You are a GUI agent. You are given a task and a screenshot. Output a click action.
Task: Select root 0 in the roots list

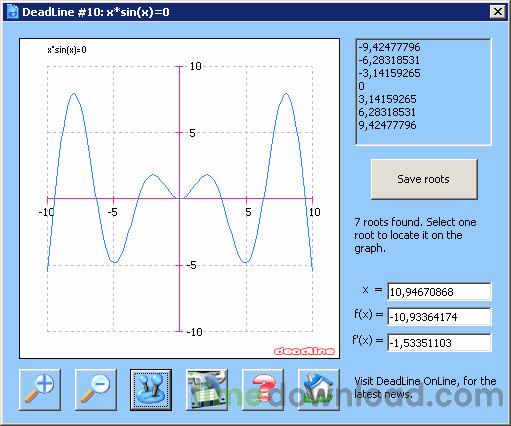pos(361,86)
